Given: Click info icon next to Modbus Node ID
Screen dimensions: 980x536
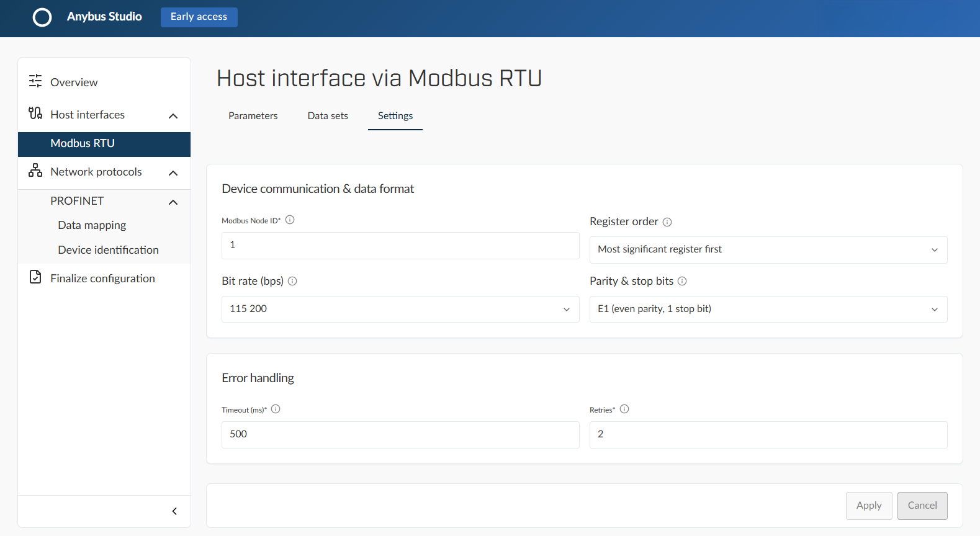Looking at the screenshot, I should (x=290, y=220).
